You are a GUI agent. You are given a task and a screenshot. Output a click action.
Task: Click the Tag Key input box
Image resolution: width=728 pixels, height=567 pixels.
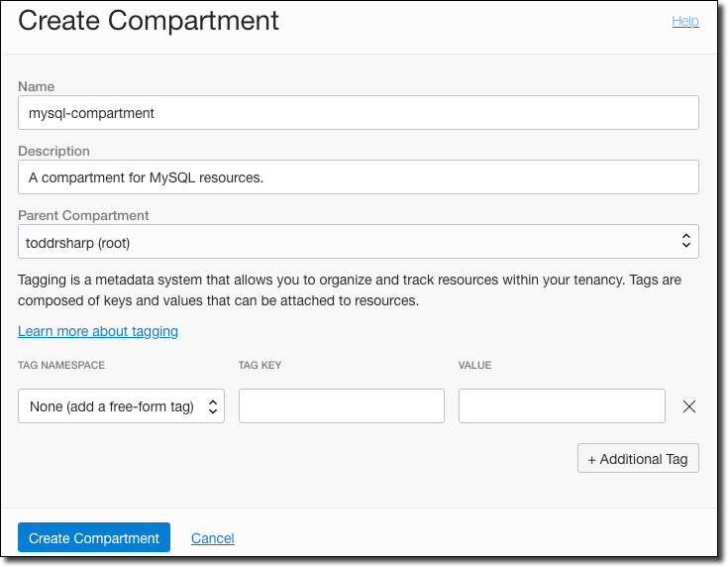coord(341,406)
